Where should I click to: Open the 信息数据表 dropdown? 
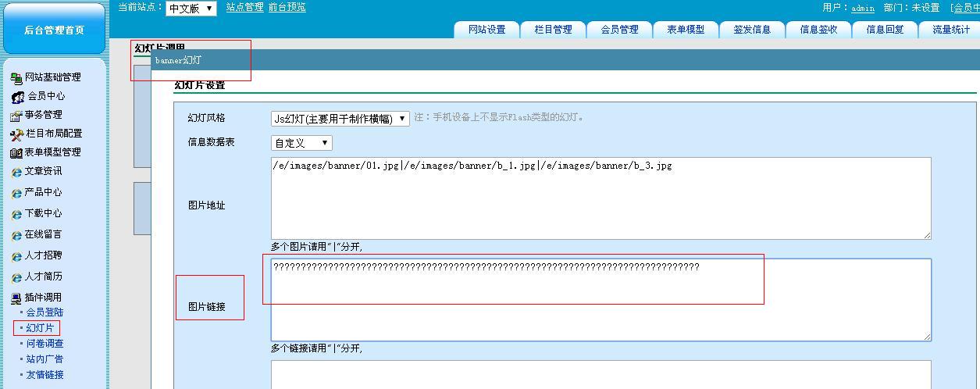click(x=301, y=143)
